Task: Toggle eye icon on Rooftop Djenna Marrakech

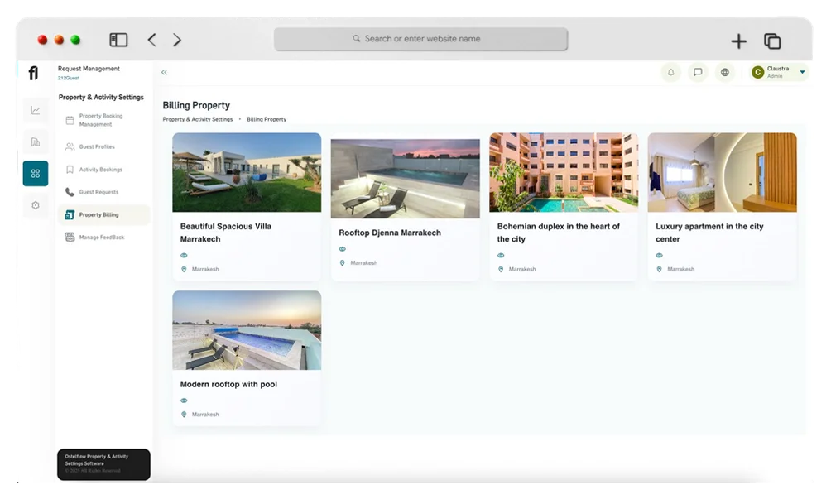Action: [343, 249]
